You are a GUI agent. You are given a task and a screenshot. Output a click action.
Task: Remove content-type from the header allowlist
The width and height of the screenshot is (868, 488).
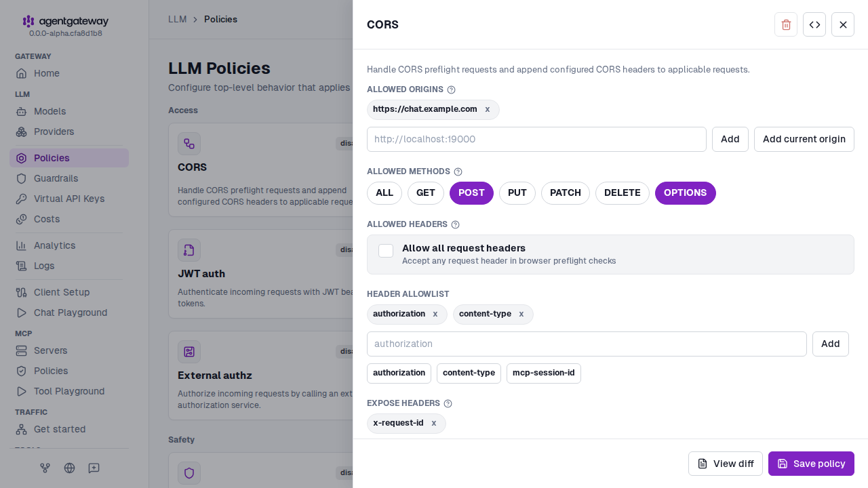521,314
